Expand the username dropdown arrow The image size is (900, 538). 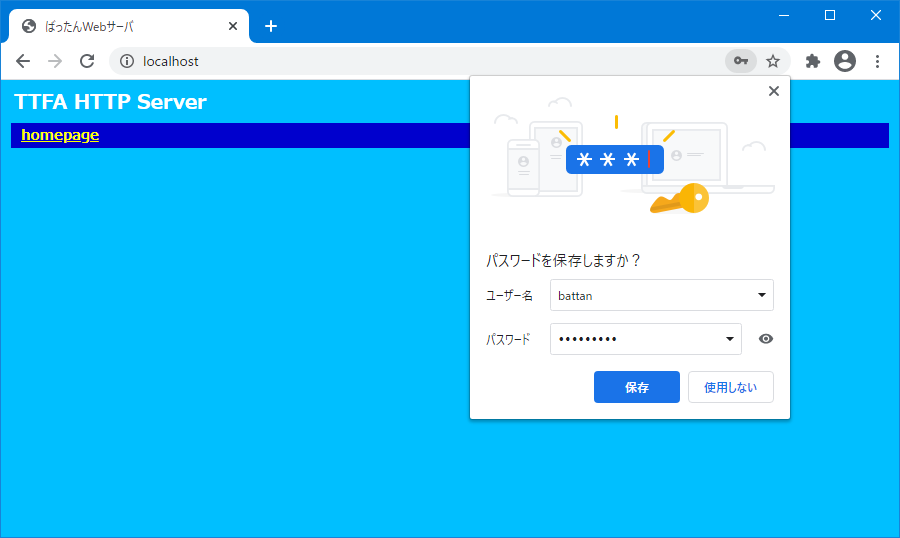coord(762,295)
